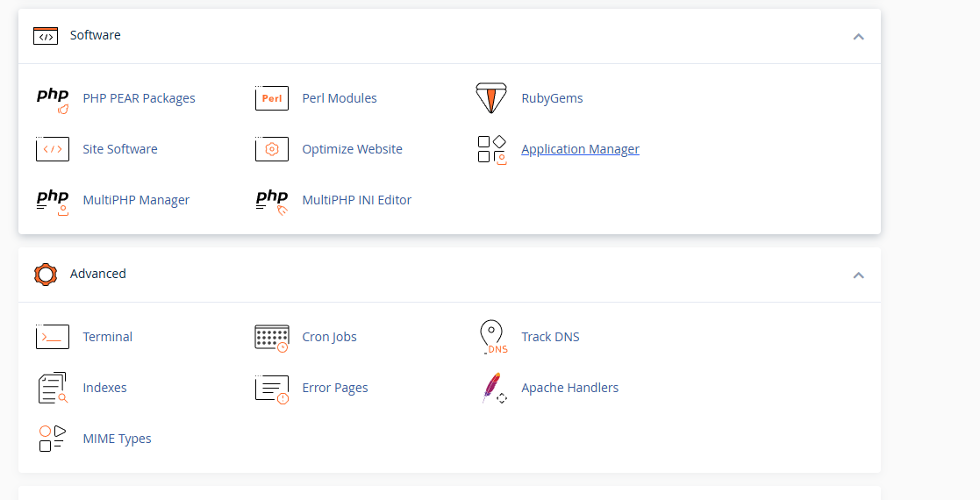Click the Advanced section header title
Image resolution: width=980 pixels, height=500 pixels.
(97, 274)
